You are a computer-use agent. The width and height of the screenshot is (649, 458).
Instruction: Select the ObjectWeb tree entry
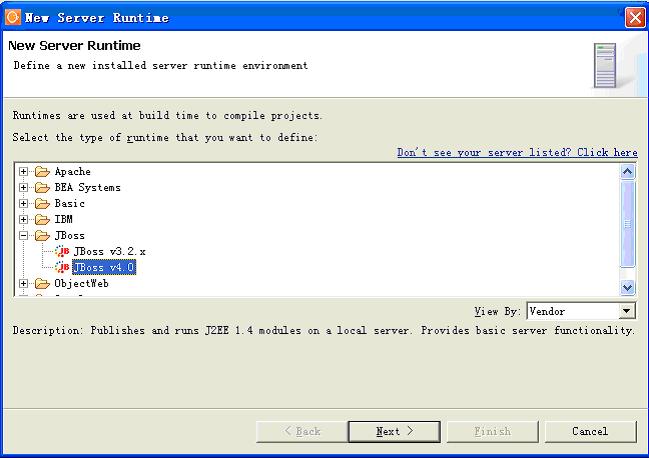point(82,283)
